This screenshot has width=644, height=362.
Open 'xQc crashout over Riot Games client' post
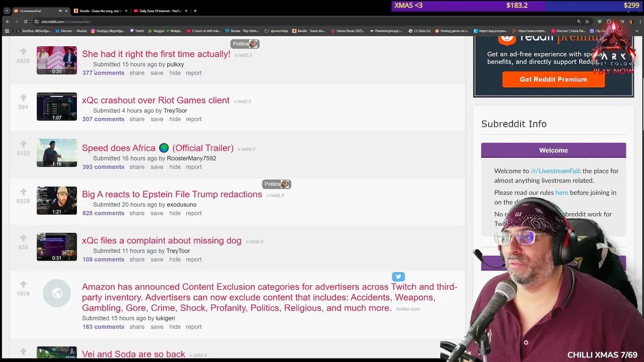pyautogui.click(x=155, y=100)
